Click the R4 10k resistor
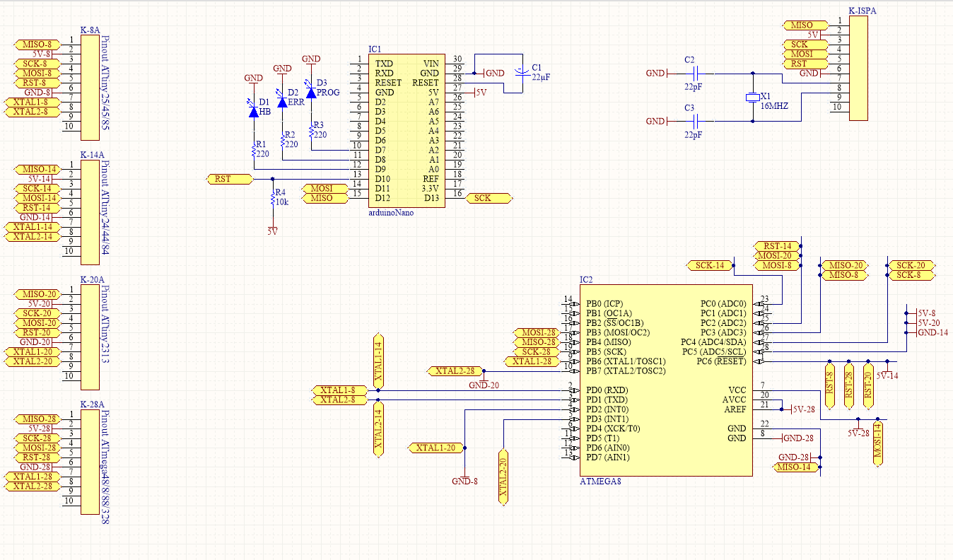Viewport: 953px width, 560px height. [x=273, y=197]
